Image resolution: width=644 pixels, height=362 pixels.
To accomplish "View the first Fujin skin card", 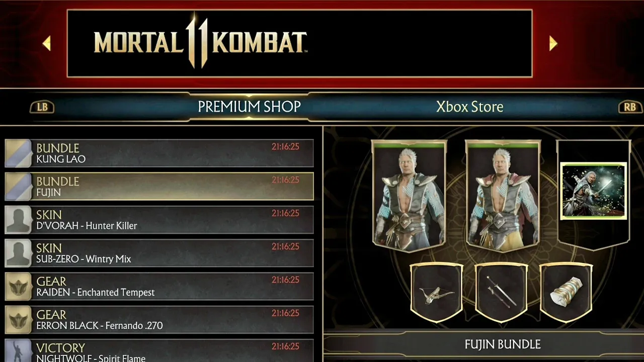I will pos(409,196).
